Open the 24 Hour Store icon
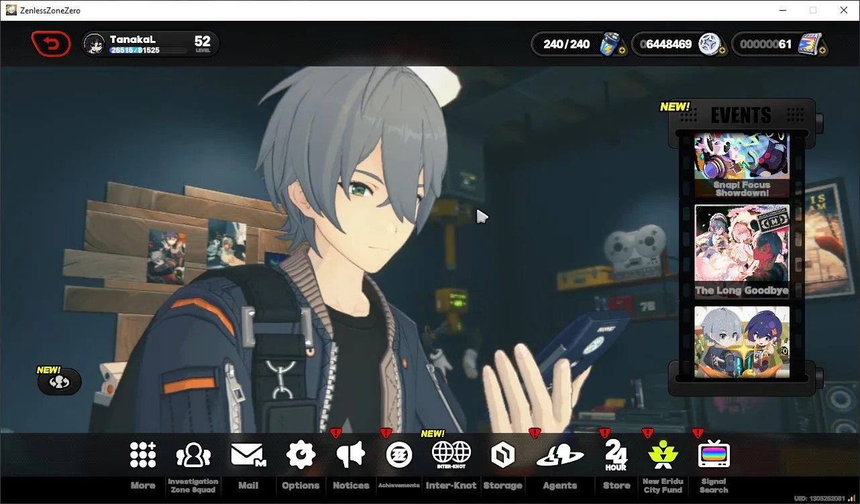 pyautogui.click(x=616, y=455)
